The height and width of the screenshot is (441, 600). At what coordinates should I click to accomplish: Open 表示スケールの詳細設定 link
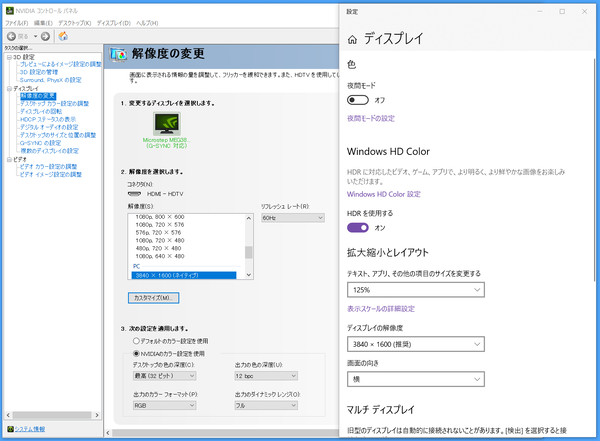click(381, 309)
